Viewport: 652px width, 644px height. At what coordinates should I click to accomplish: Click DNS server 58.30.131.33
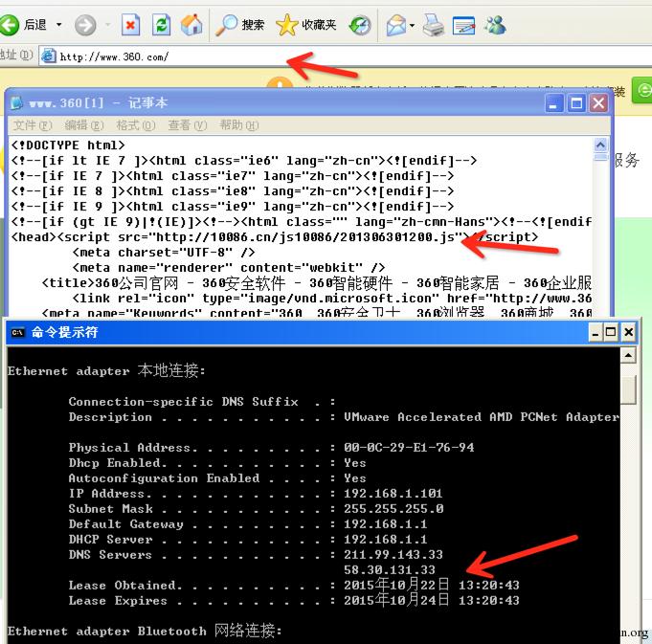click(x=390, y=570)
